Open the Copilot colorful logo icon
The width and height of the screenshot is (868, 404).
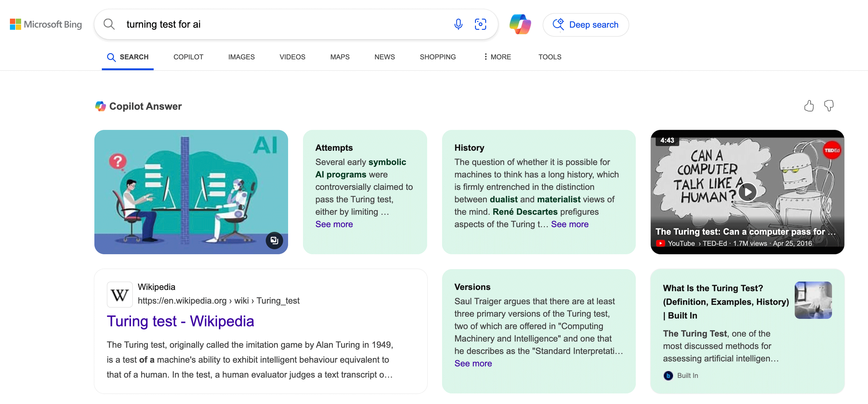point(520,24)
